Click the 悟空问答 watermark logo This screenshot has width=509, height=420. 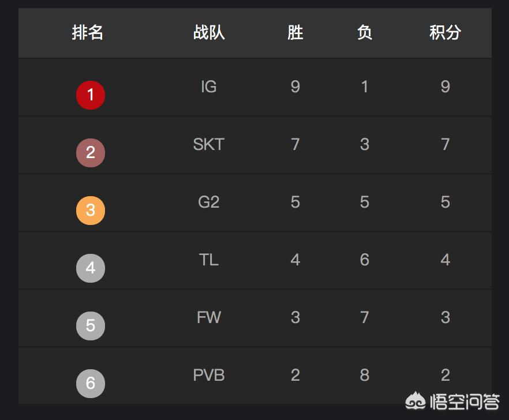tap(452, 401)
